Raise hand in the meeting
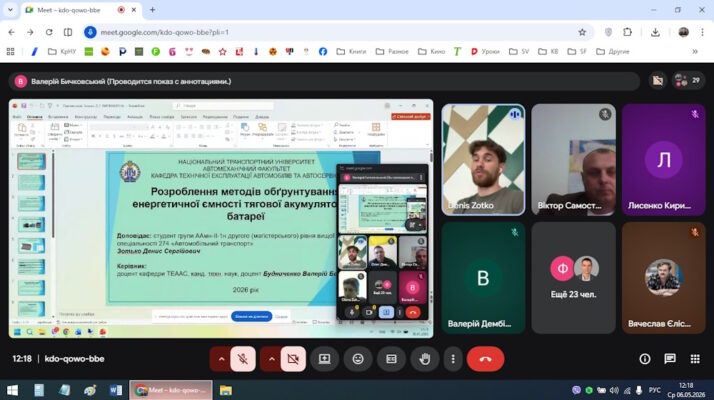Screen dimensions: 714x400 tap(425, 359)
